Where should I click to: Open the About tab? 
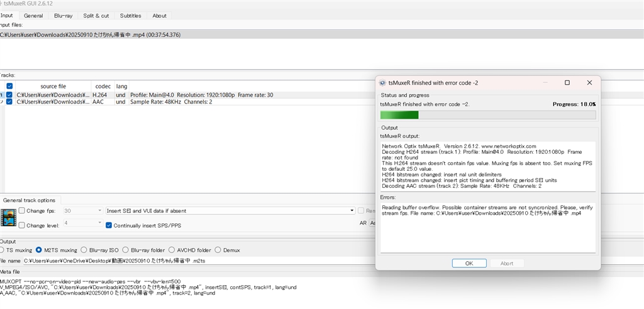(x=159, y=16)
